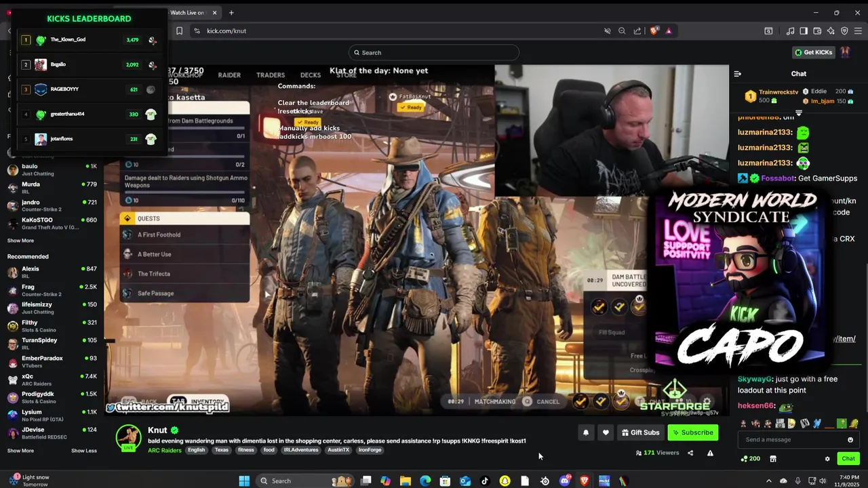
Task: Open Microsoft Edge from taskbar
Action: (425, 481)
